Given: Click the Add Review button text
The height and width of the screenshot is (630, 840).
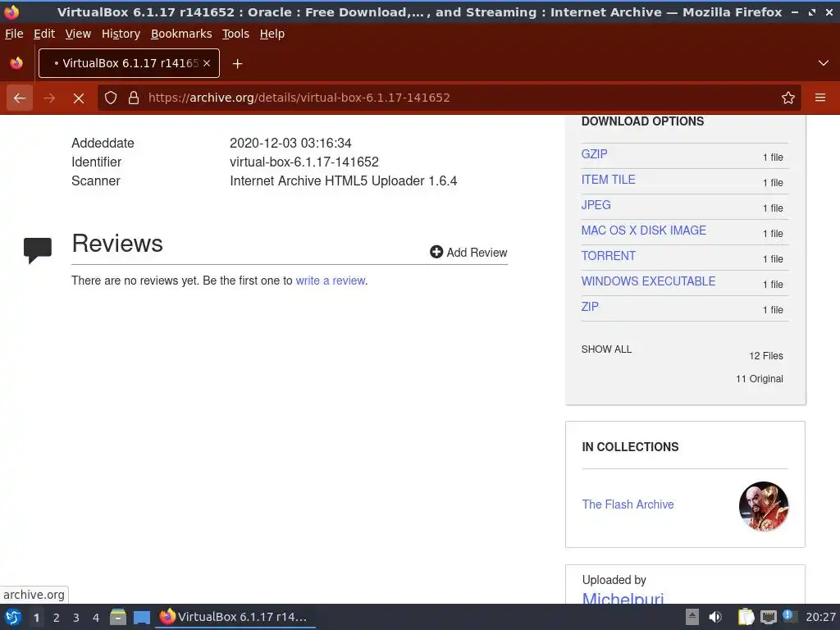Looking at the screenshot, I should click(x=477, y=253).
